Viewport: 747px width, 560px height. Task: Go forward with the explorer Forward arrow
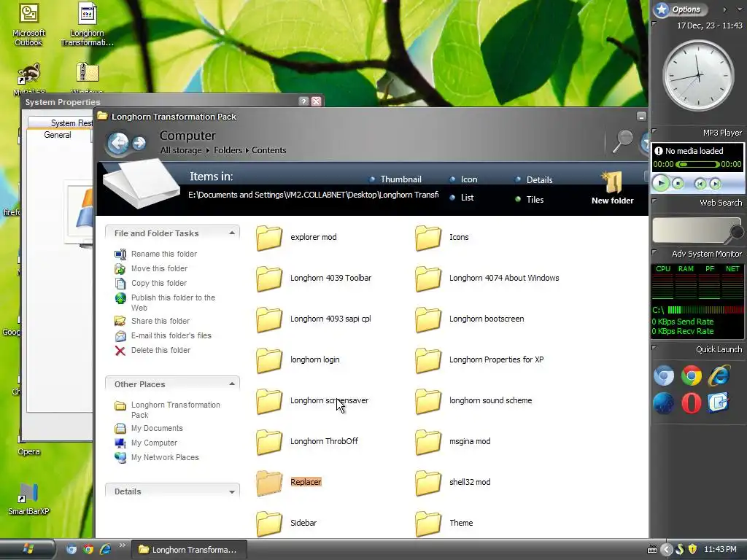tap(139, 142)
